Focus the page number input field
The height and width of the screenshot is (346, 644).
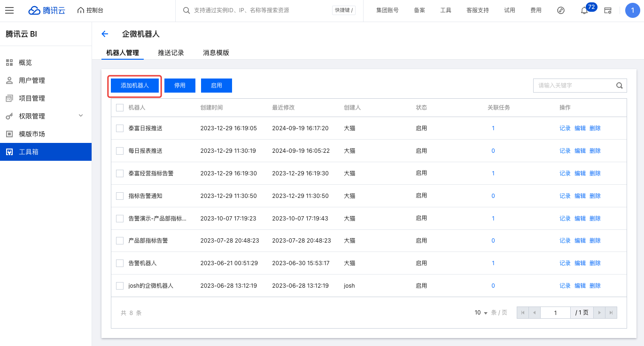click(x=555, y=313)
